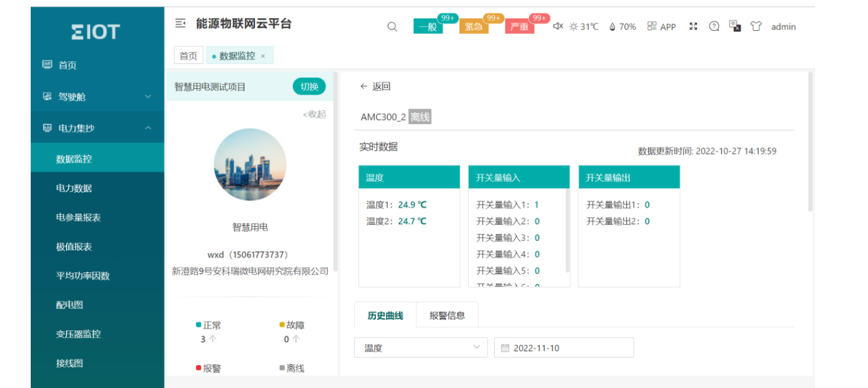Open the theme skin shirt icon
Viewport: 868px width, 388px height.
(756, 26)
